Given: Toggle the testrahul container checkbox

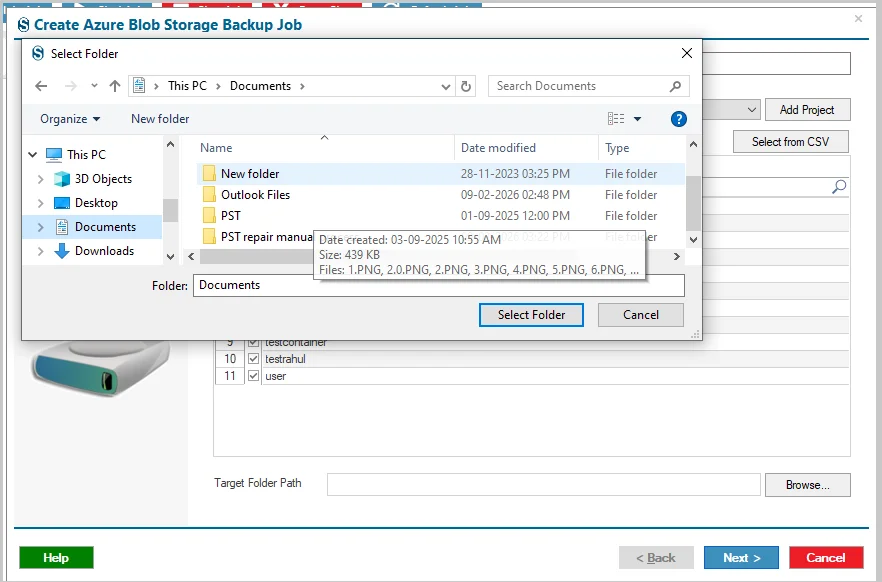Looking at the screenshot, I should pos(254,359).
